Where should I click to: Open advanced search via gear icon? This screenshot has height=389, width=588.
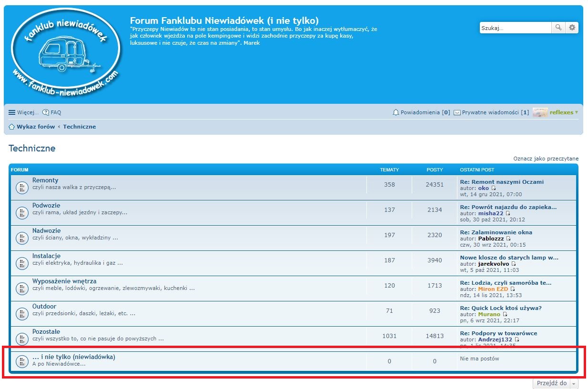(x=572, y=28)
